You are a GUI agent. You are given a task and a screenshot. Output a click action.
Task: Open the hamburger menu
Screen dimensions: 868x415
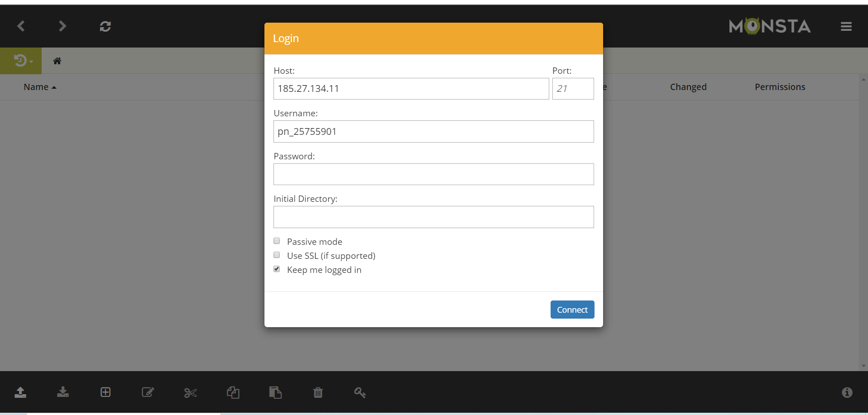pos(846,27)
